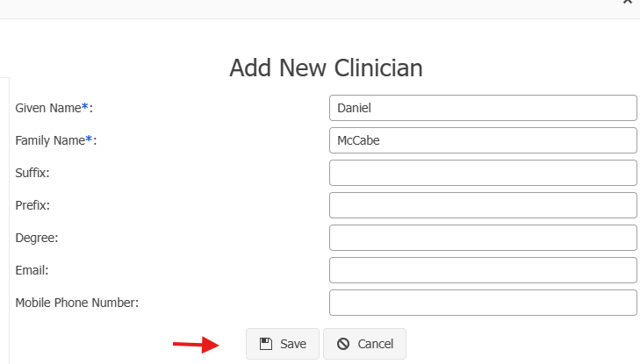This screenshot has width=640, height=364.
Task: Focus the Given Name field containing Daniel
Action: point(482,108)
